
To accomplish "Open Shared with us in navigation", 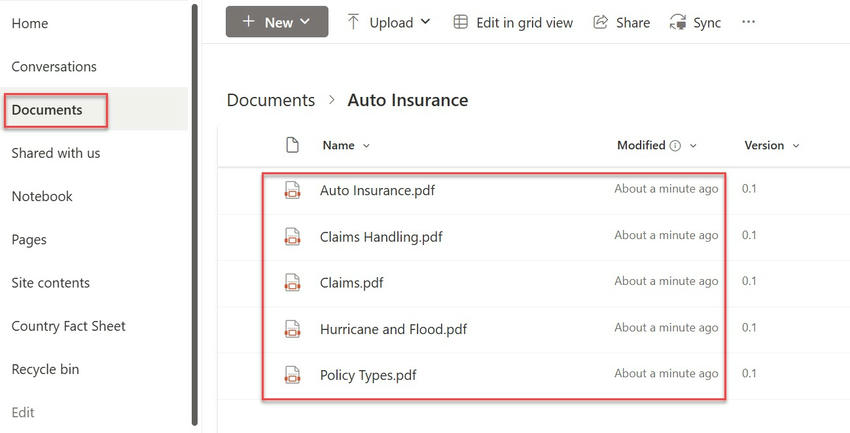I will click(56, 153).
